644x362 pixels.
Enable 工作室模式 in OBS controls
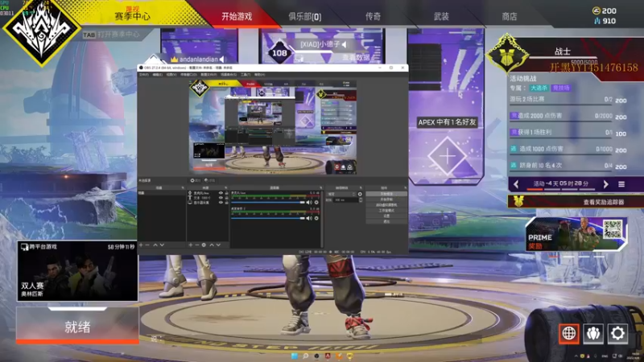tap(386, 211)
